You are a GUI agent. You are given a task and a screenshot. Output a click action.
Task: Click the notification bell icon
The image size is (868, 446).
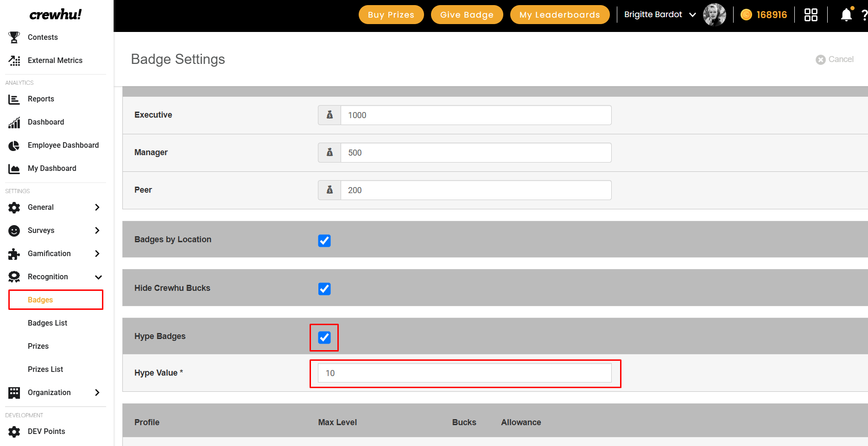(x=846, y=15)
